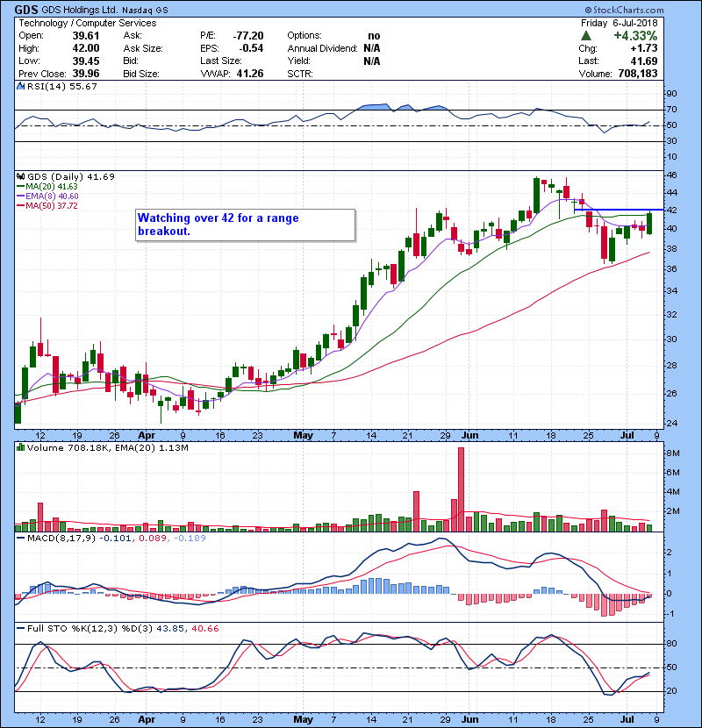Screen dimensions: 702x728
Task: Click the RSI line icon beside RSI(14)
Action: pos(20,86)
